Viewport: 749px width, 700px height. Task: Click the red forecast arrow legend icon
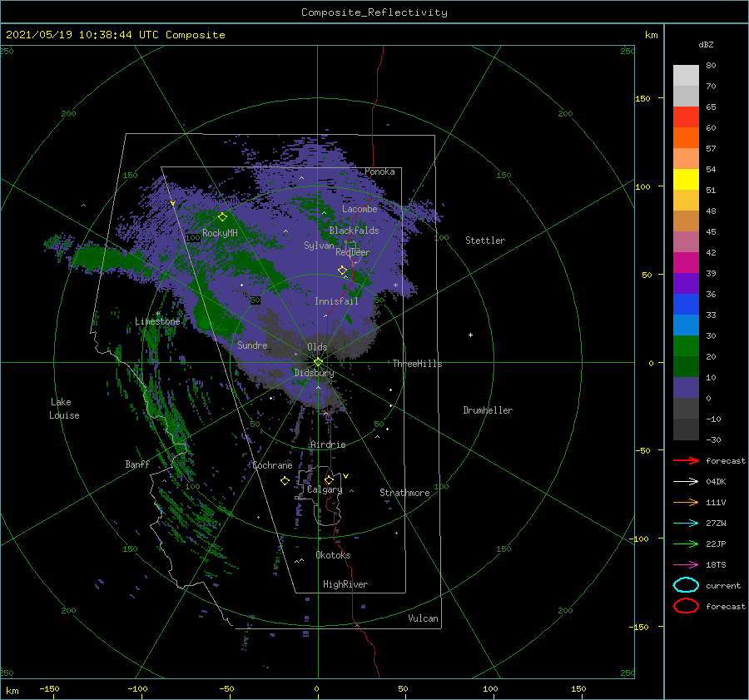click(x=686, y=460)
